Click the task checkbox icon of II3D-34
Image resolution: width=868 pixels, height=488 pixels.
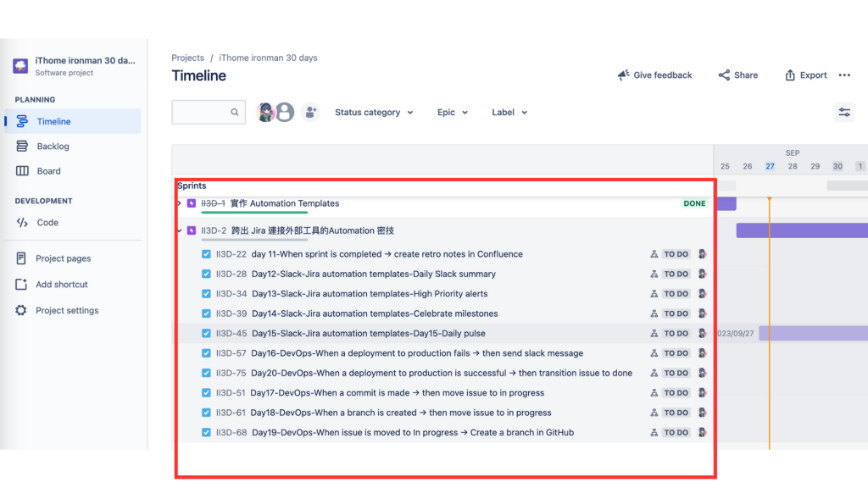[206, 294]
